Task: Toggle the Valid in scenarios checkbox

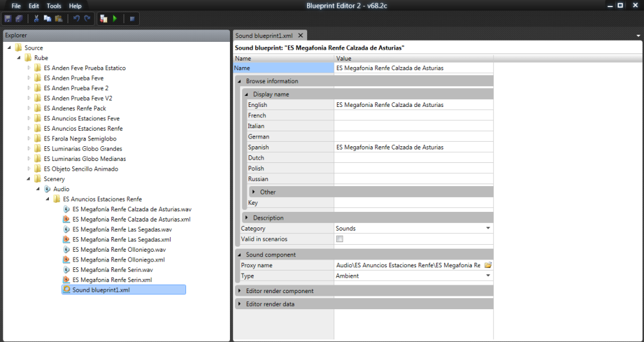Action: click(x=339, y=239)
